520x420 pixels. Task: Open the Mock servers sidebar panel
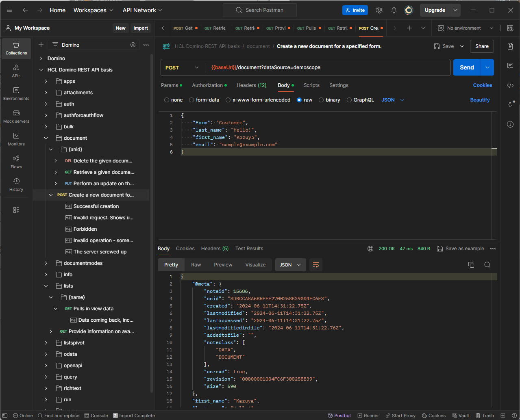(16, 116)
